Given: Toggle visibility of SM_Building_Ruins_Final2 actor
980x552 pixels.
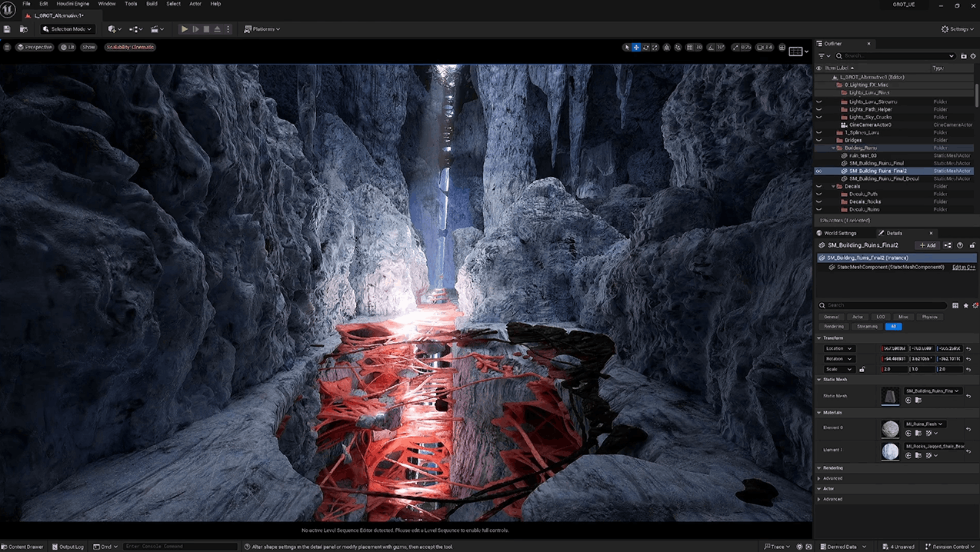Looking at the screenshot, I should coord(818,171).
